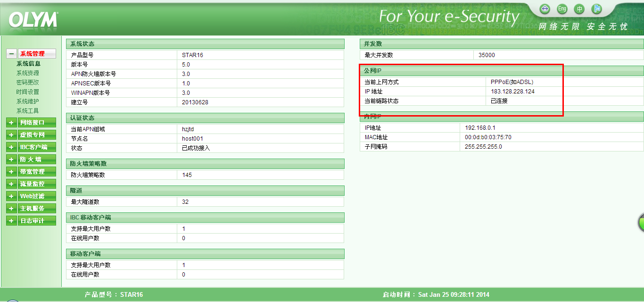Expand 网络接口 using its plus icon
This screenshot has width=644, height=302.
pyautogui.click(x=11, y=123)
